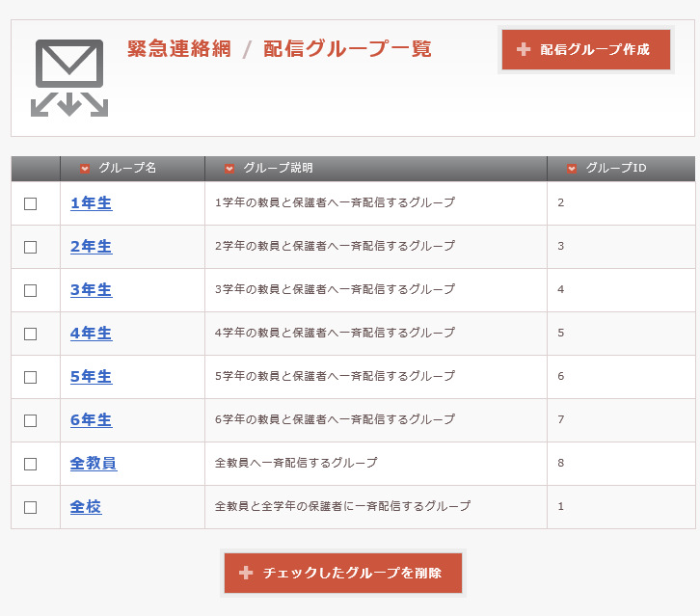Click sort icon beside グループID header
The image size is (700, 616).
click(x=572, y=169)
